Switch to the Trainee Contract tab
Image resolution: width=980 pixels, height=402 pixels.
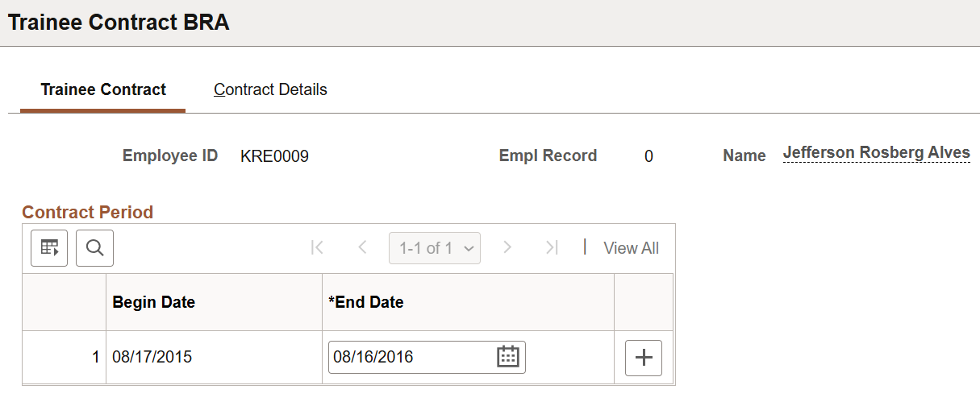coord(103,89)
